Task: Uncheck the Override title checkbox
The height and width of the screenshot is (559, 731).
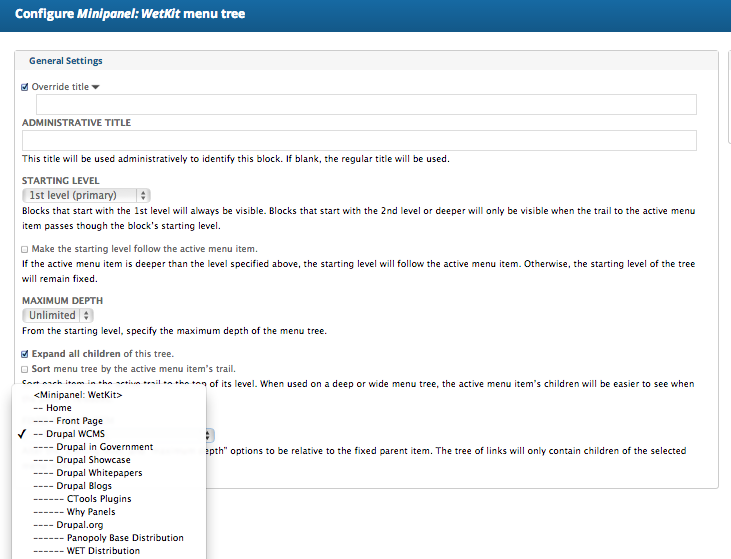Action: [x=25, y=87]
